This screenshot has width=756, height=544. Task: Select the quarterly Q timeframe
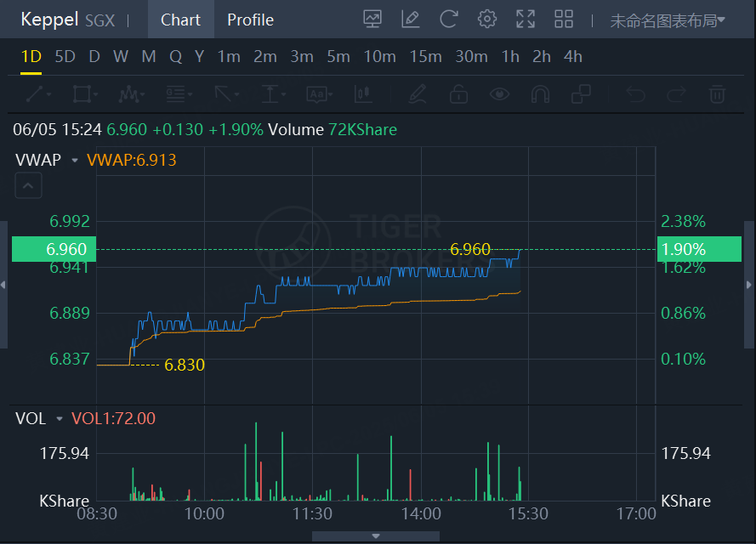(175, 57)
